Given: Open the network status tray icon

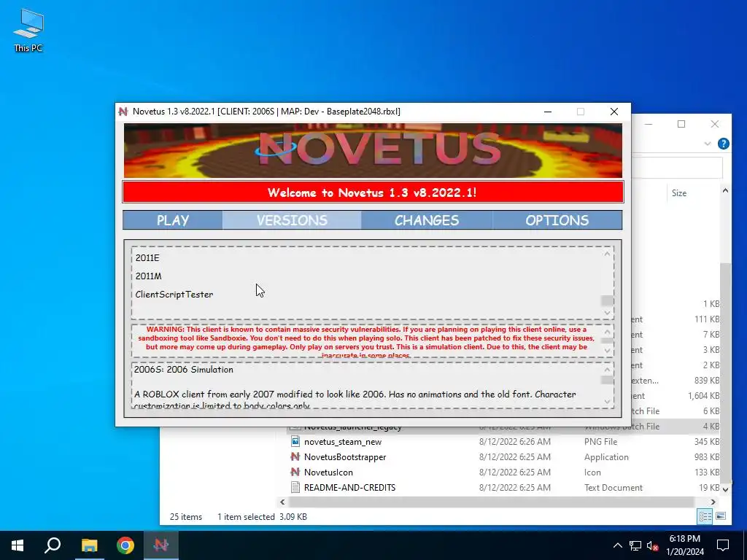Looking at the screenshot, I should coord(635,545).
